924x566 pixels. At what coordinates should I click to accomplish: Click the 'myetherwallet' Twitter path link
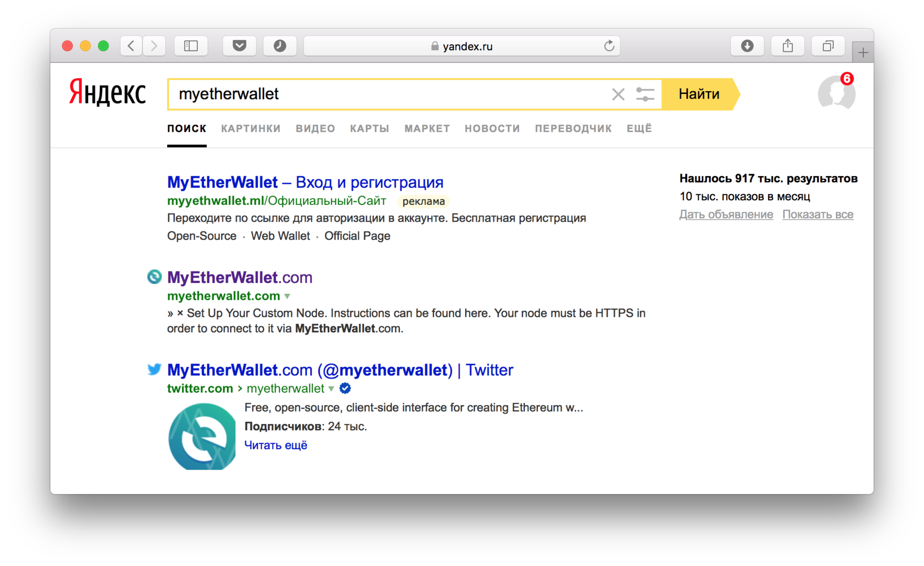click(x=286, y=388)
